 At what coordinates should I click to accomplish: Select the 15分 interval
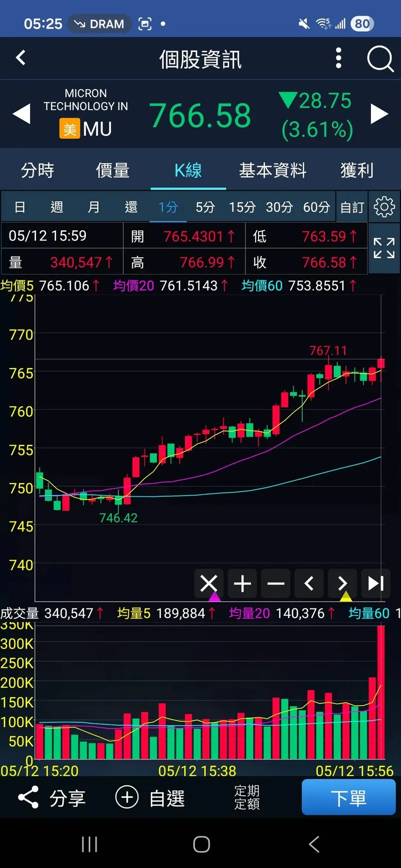pyautogui.click(x=242, y=207)
